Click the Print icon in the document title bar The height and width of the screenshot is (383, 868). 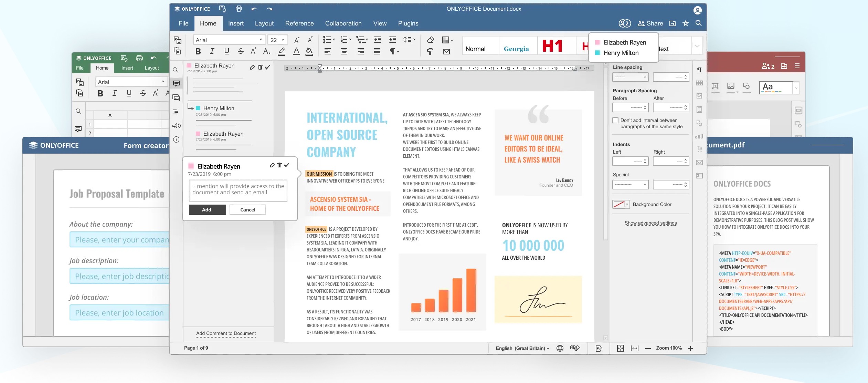239,9
